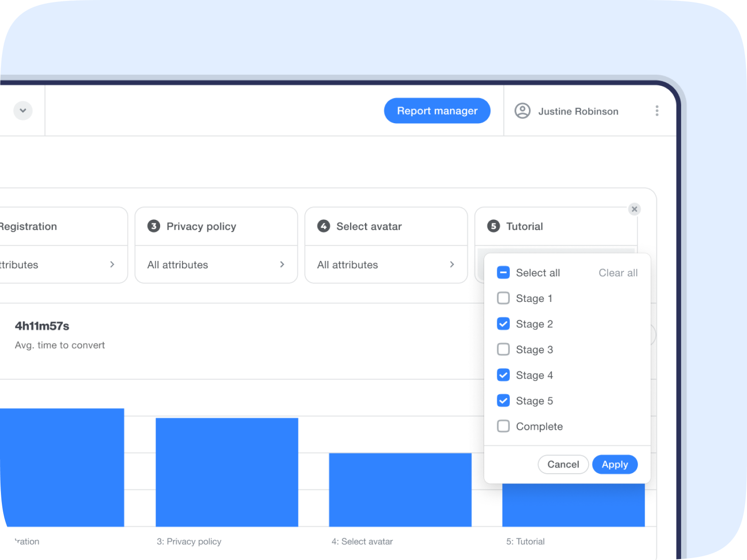Viewport: 747px width, 560px height.
Task: Click the Registration step title
Action: [28, 226]
